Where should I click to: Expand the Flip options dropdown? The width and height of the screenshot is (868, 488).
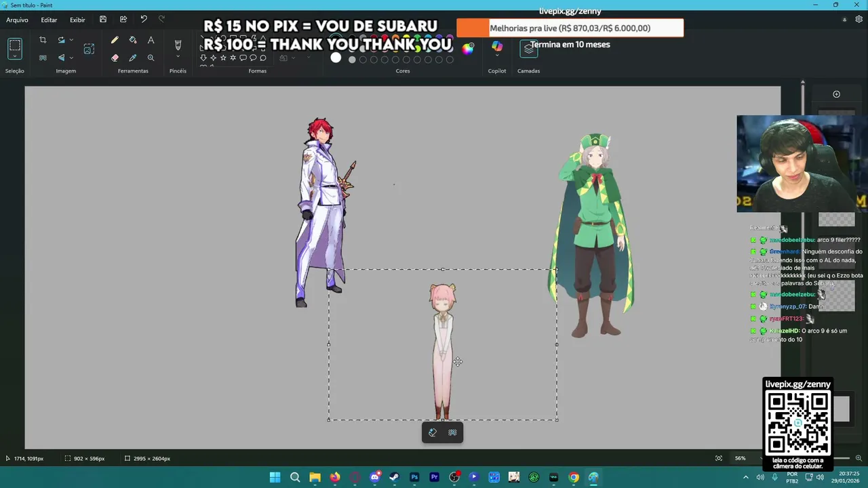coord(71,58)
